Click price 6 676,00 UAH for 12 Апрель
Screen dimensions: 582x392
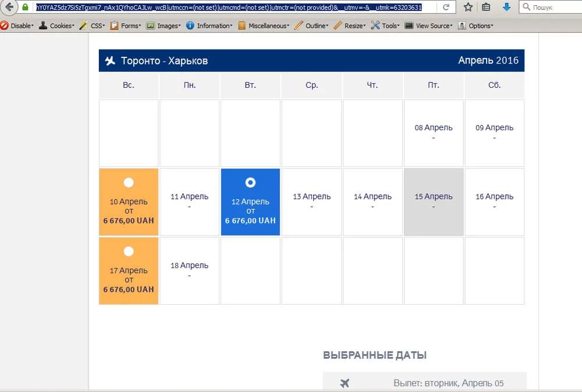(x=250, y=220)
